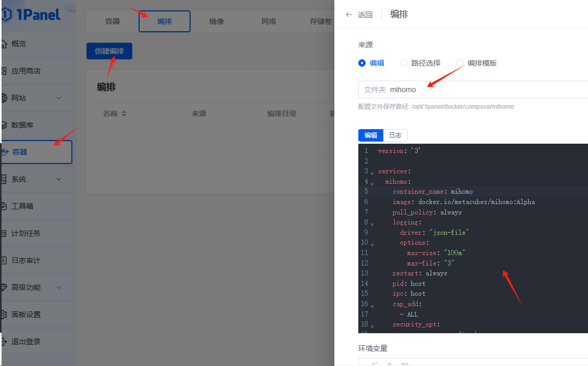The height and width of the screenshot is (366, 588).
Task: Open 日志审计 log audit page
Action: (26, 260)
